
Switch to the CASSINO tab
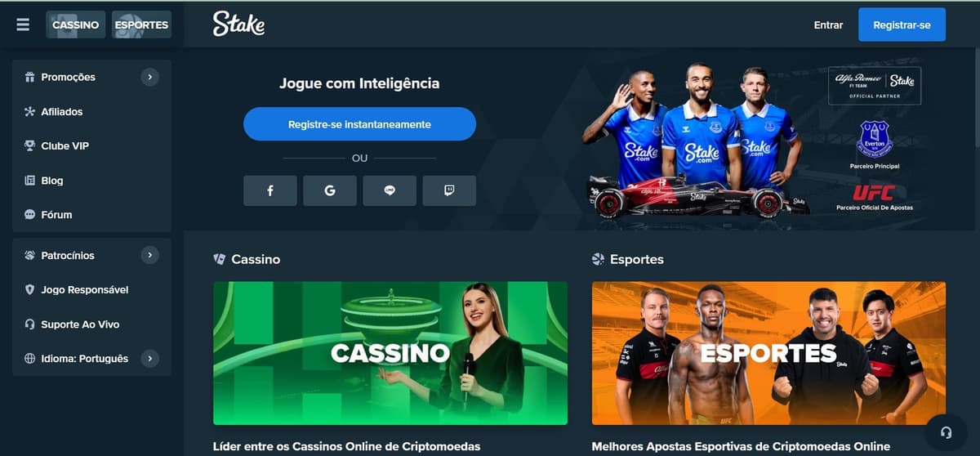[76, 25]
